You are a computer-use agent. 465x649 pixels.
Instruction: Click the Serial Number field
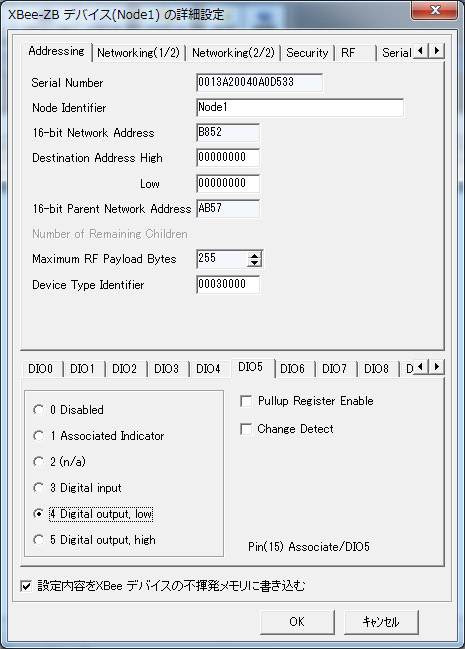259,82
